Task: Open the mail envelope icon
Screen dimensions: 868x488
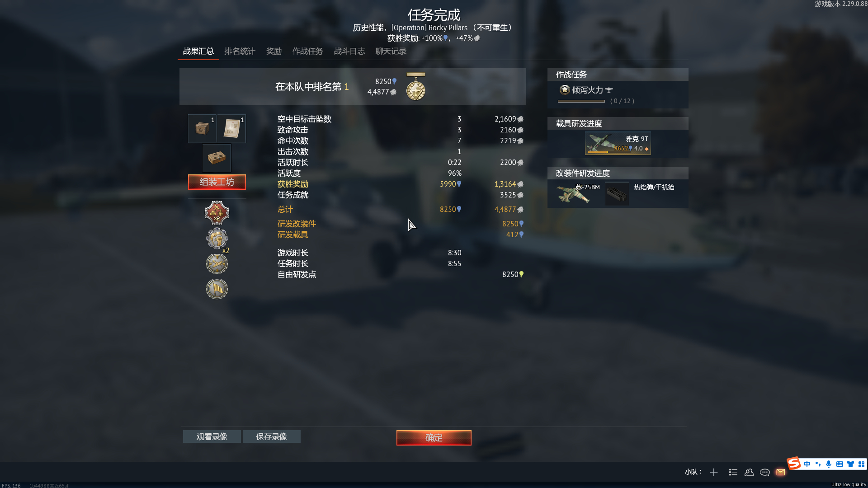Action: pos(781,472)
